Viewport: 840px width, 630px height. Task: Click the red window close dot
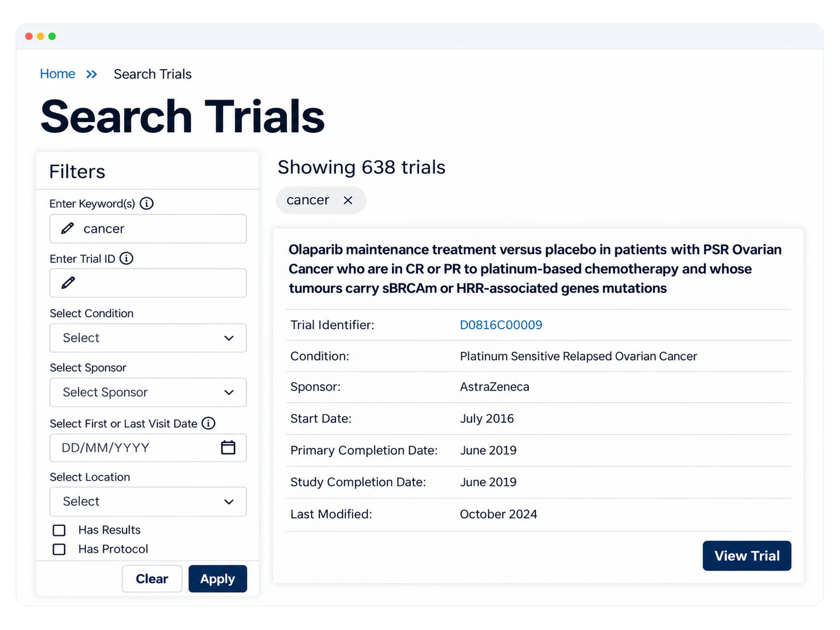tap(29, 36)
